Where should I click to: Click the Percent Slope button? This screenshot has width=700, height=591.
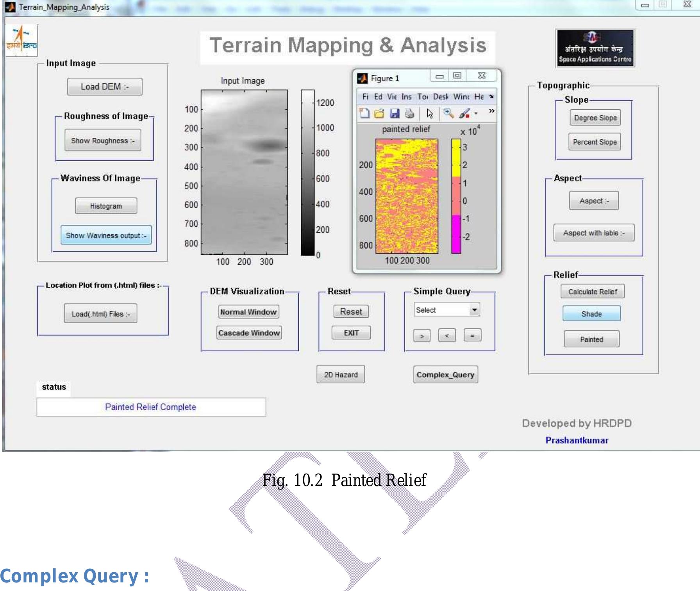coord(595,142)
